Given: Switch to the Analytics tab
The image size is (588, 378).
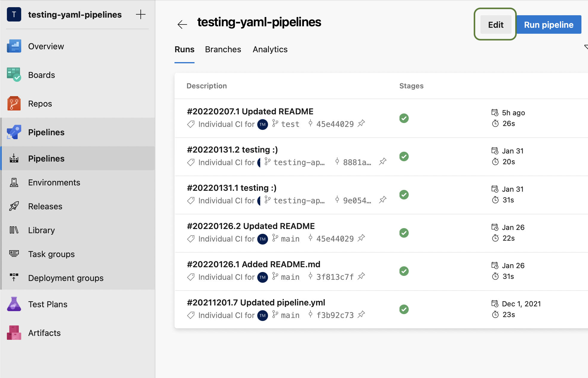Looking at the screenshot, I should 270,50.
